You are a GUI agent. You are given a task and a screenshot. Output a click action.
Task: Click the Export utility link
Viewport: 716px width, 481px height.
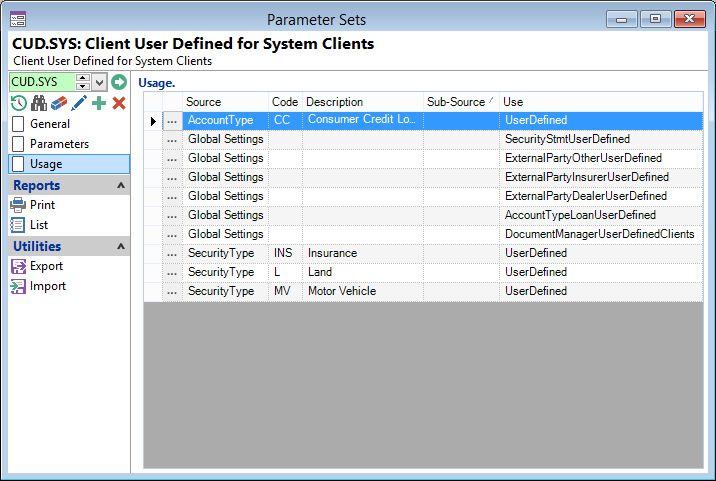46,266
